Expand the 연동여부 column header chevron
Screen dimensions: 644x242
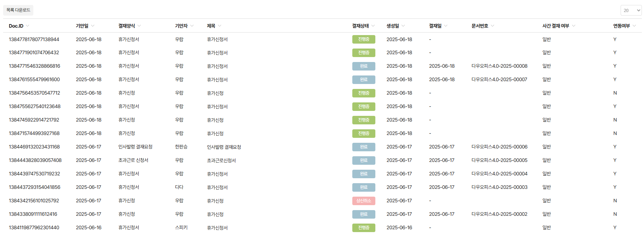pos(634,26)
